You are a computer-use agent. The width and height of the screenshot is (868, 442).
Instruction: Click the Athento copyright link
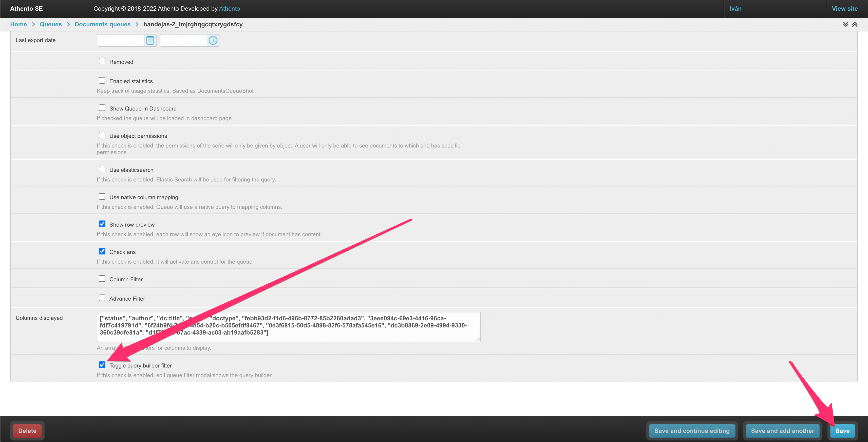(x=229, y=8)
